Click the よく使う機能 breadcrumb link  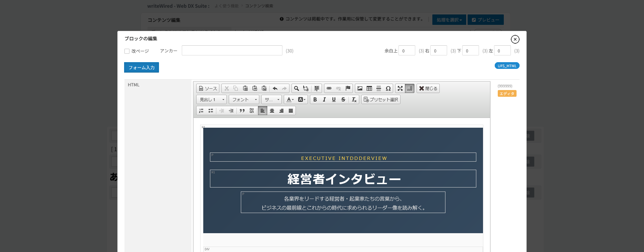(x=226, y=6)
